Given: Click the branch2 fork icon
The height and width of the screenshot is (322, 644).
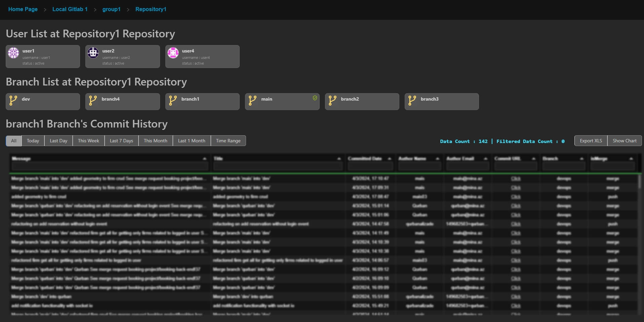Looking at the screenshot, I should coord(332,101).
